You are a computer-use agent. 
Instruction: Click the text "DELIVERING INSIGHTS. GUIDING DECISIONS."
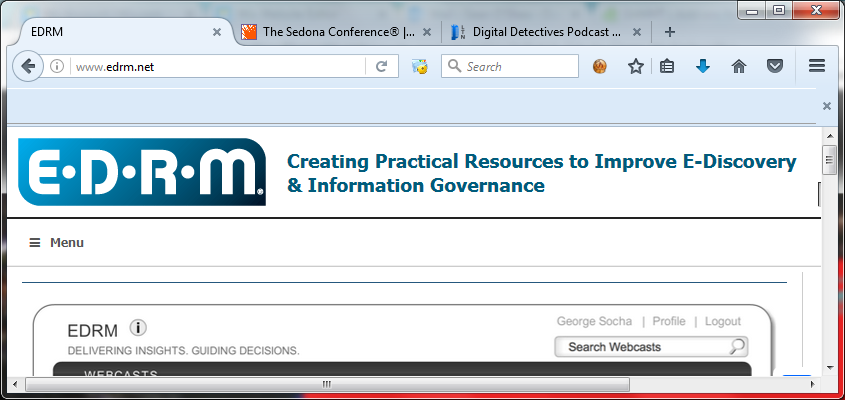tap(183, 351)
